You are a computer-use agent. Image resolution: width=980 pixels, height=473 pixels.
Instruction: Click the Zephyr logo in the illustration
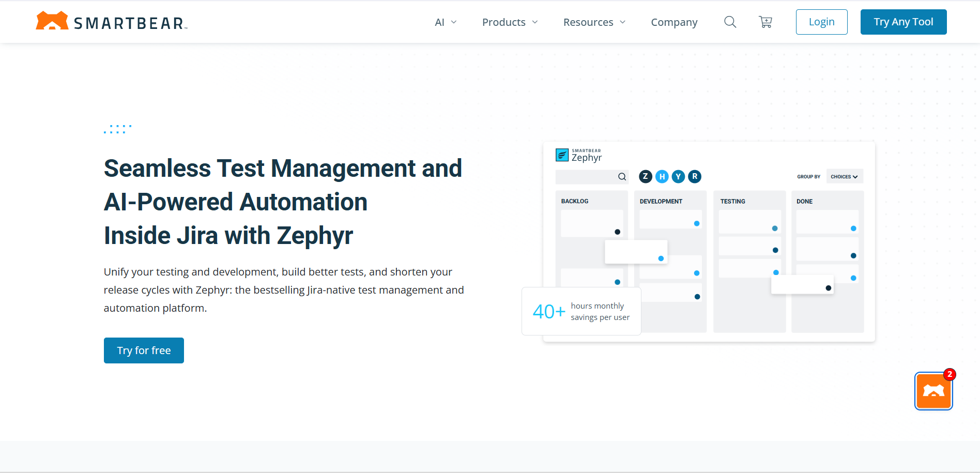point(579,155)
